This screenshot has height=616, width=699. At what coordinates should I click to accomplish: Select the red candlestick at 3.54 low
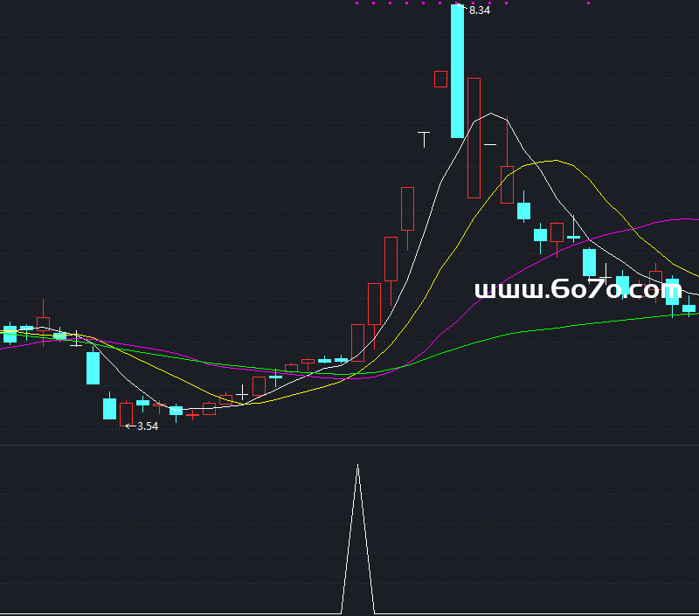pos(126,414)
